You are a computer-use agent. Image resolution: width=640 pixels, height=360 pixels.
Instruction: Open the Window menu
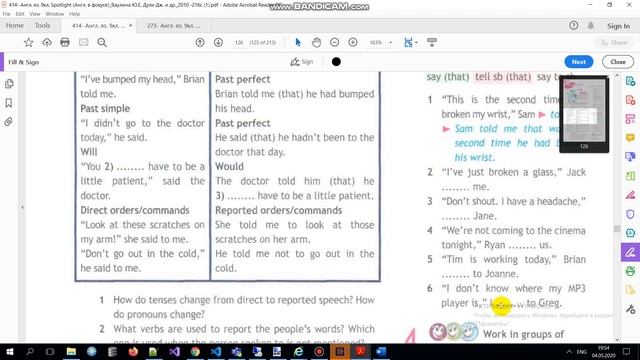tap(55, 14)
